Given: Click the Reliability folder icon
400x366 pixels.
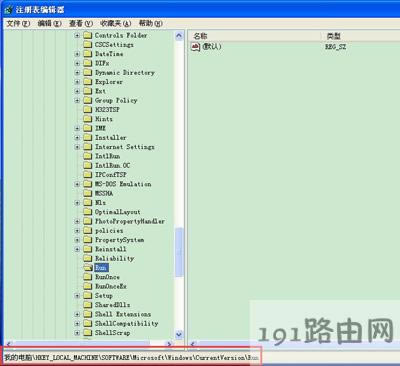Looking at the screenshot, I should pyautogui.click(x=88, y=258).
